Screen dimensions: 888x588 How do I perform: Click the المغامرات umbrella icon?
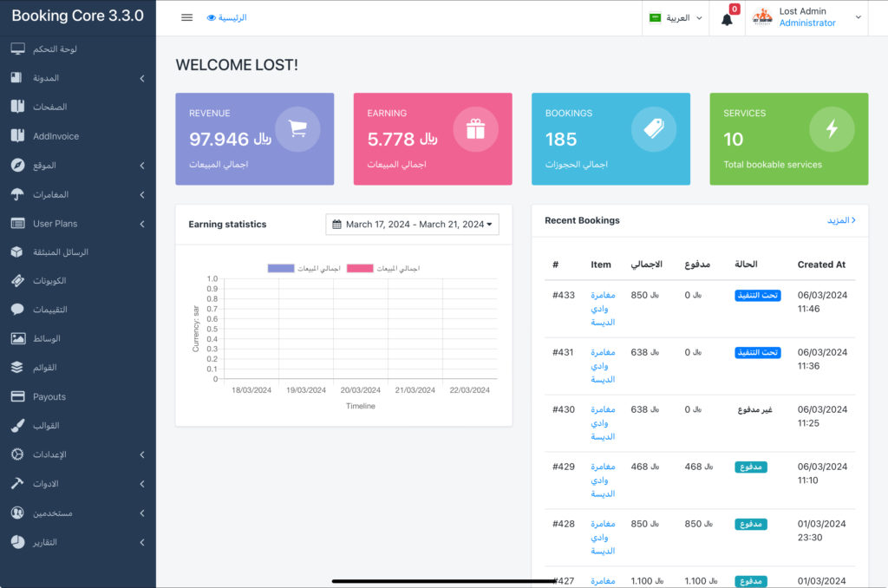(17, 194)
